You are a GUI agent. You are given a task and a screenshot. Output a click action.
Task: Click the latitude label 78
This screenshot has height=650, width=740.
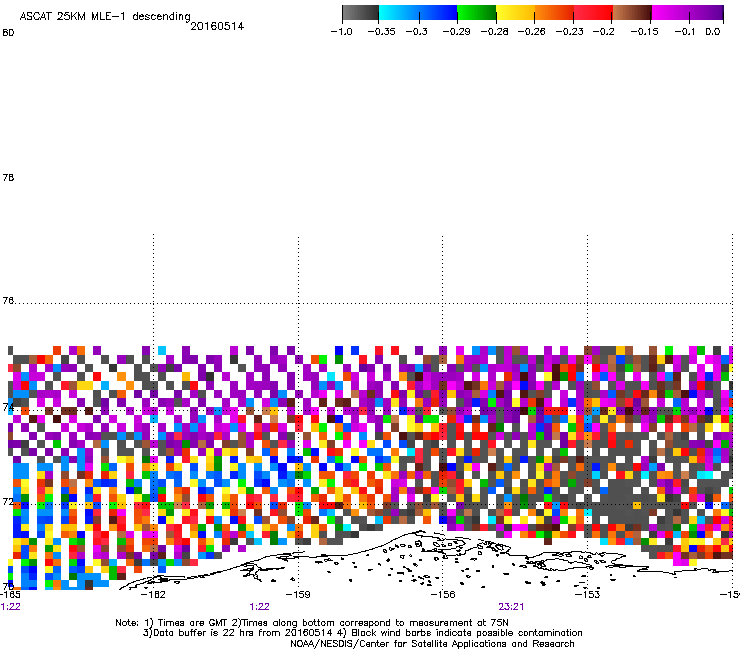point(8,177)
